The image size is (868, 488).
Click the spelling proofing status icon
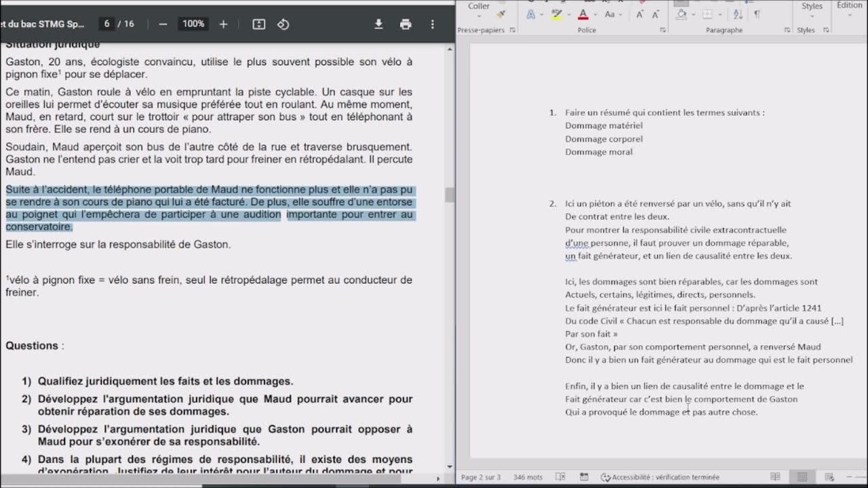560,477
